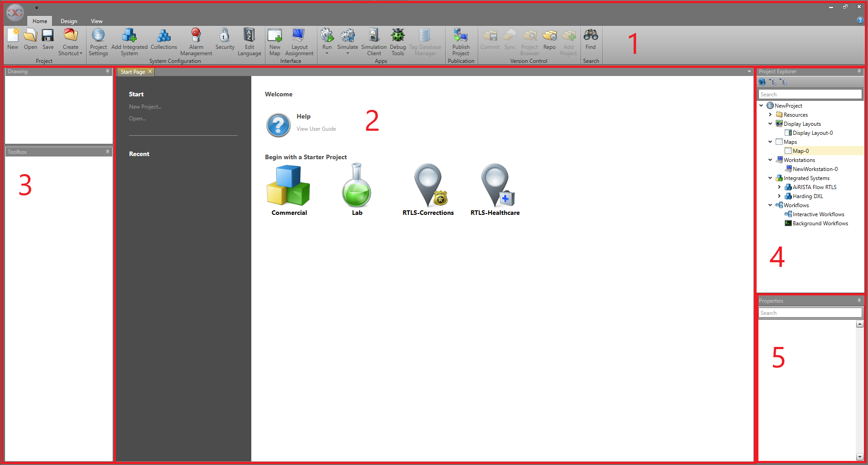The height and width of the screenshot is (465, 868).
Task: Click the New Map icon
Action: point(275,36)
